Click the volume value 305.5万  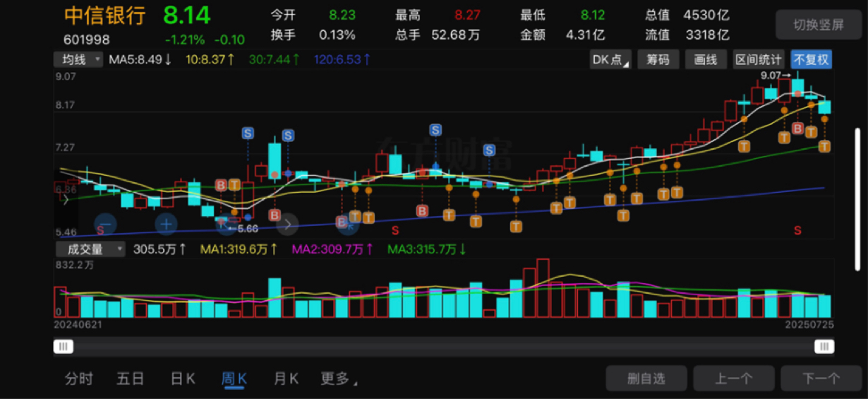[159, 249]
